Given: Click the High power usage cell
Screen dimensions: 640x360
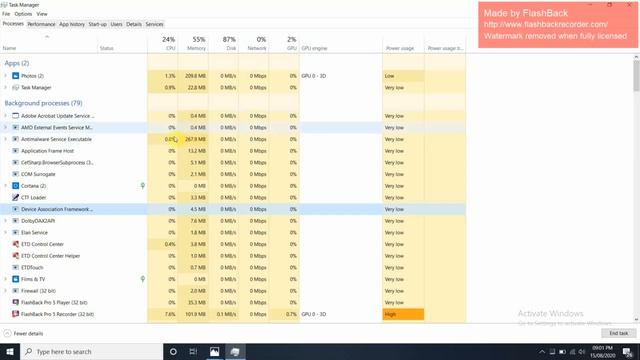Looking at the screenshot, I should click(403, 314).
